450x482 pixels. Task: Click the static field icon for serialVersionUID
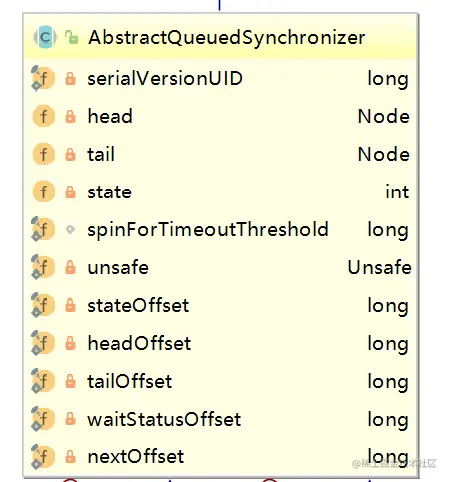[x=43, y=79]
